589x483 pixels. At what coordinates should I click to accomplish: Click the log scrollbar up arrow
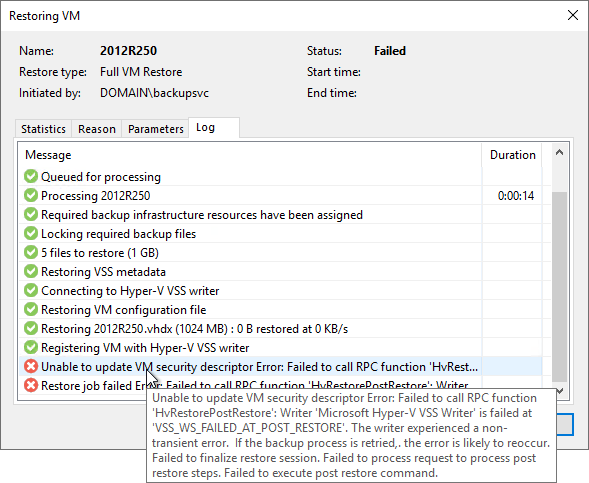coord(559,152)
